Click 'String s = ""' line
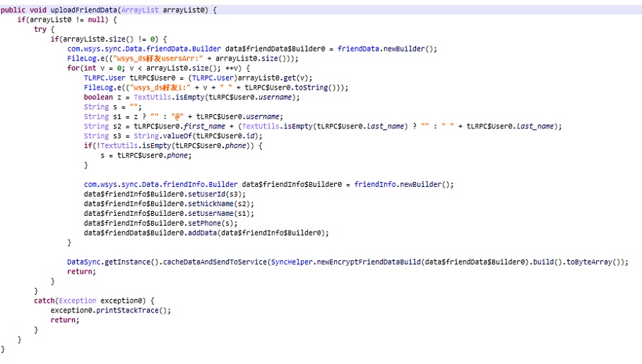This screenshot has width=642, height=364. coord(112,107)
